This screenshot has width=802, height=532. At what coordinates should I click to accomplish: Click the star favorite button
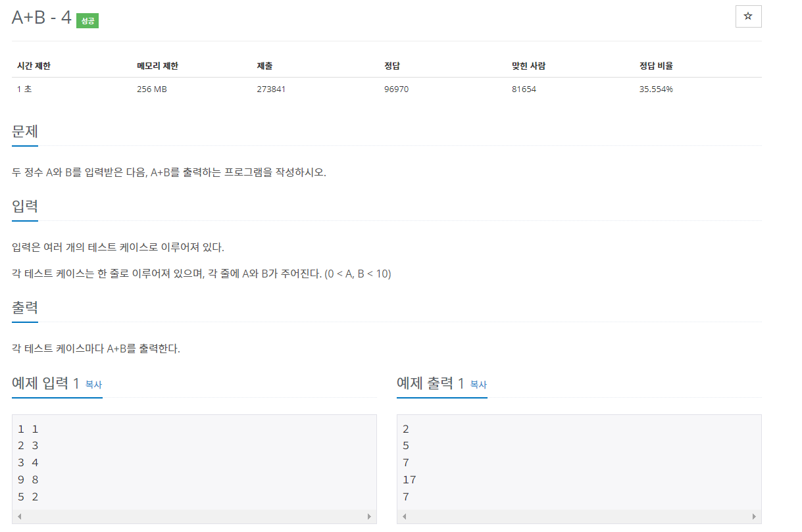coord(748,16)
